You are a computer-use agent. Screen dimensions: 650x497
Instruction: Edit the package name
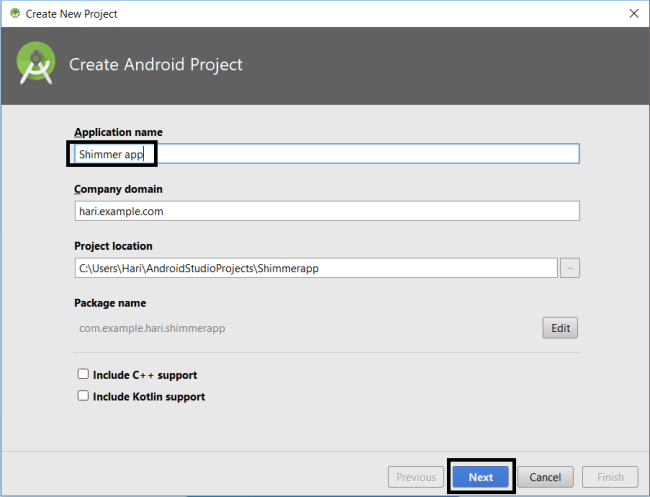560,328
